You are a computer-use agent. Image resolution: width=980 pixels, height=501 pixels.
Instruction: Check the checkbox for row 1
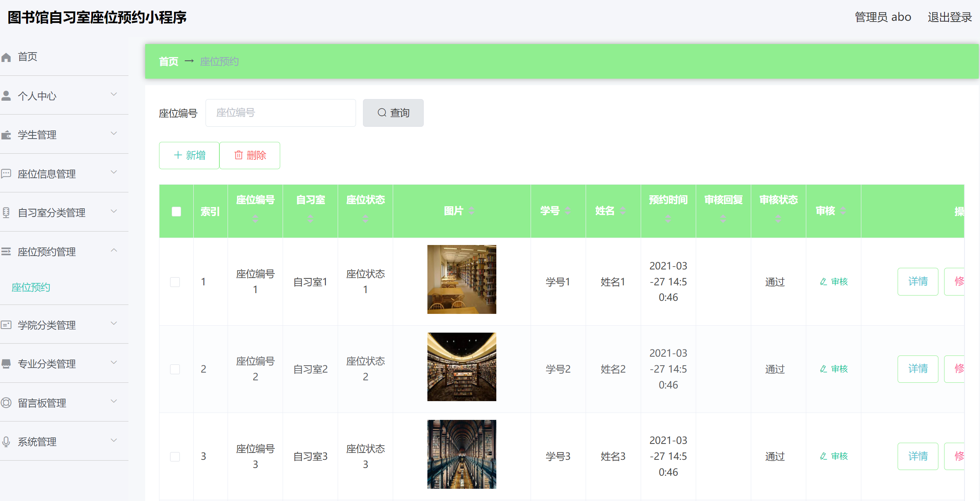click(x=175, y=282)
